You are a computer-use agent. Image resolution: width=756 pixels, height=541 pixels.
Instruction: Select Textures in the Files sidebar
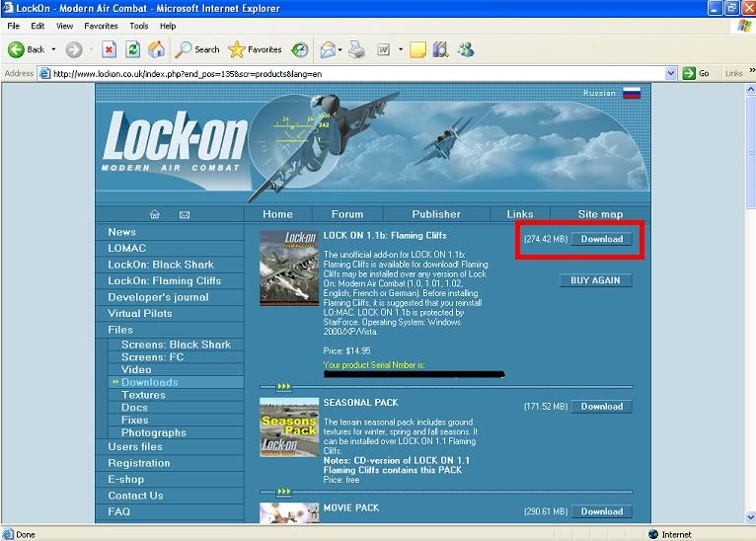tap(143, 395)
